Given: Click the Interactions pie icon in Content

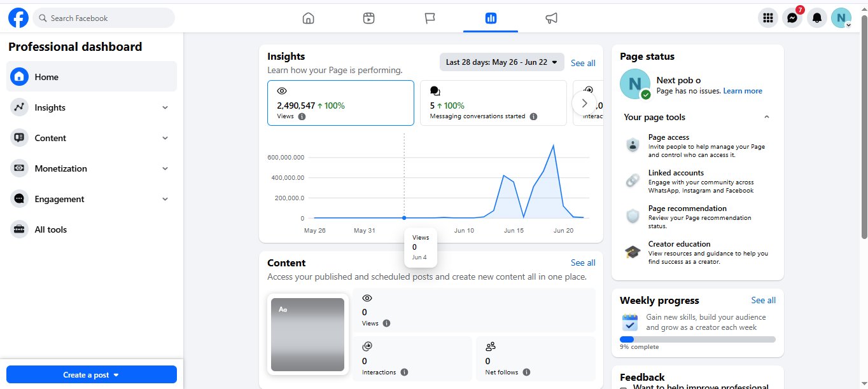Looking at the screenshot, I should pos(367,346).
